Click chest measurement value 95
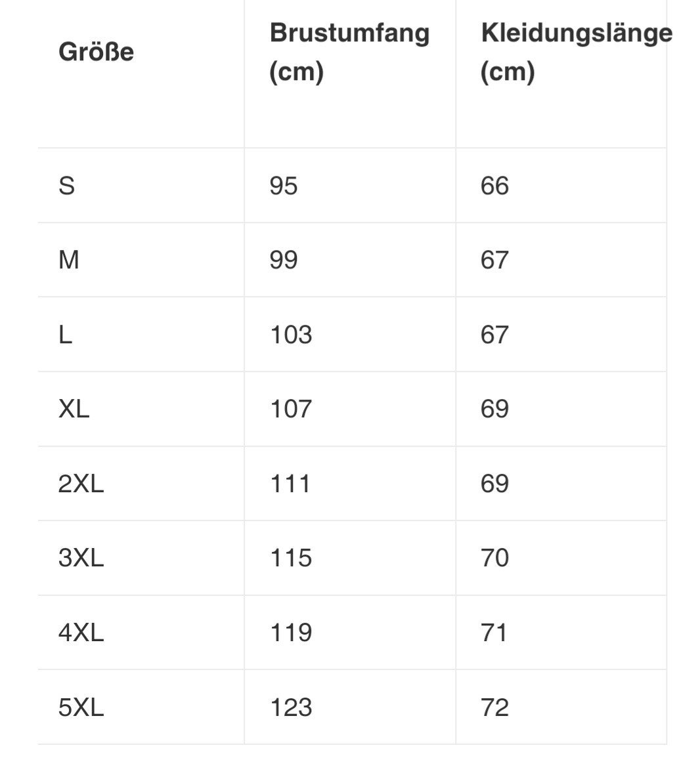700x758 pixels. coord(284,186)
